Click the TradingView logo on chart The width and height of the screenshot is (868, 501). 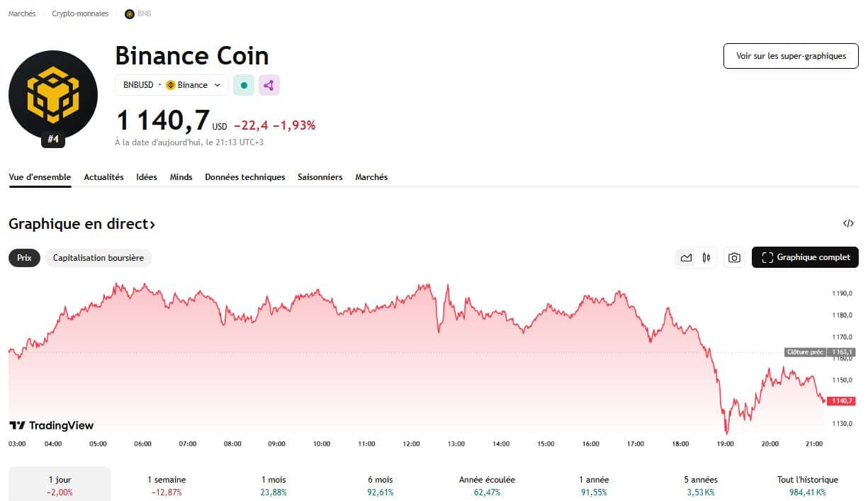pos(51,425)
